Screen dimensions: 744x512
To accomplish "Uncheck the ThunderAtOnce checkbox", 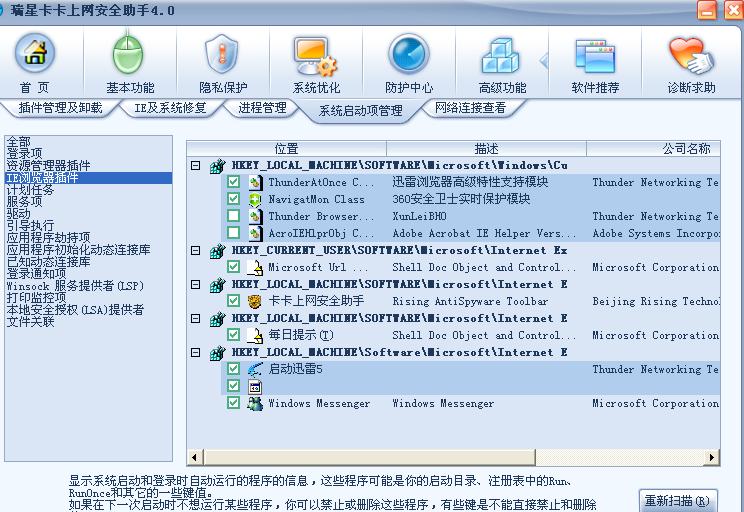I will 233,181.
